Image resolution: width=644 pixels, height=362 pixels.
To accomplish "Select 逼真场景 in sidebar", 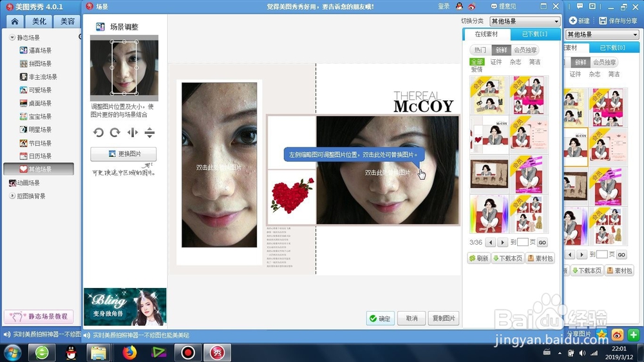I will (35, 50).
